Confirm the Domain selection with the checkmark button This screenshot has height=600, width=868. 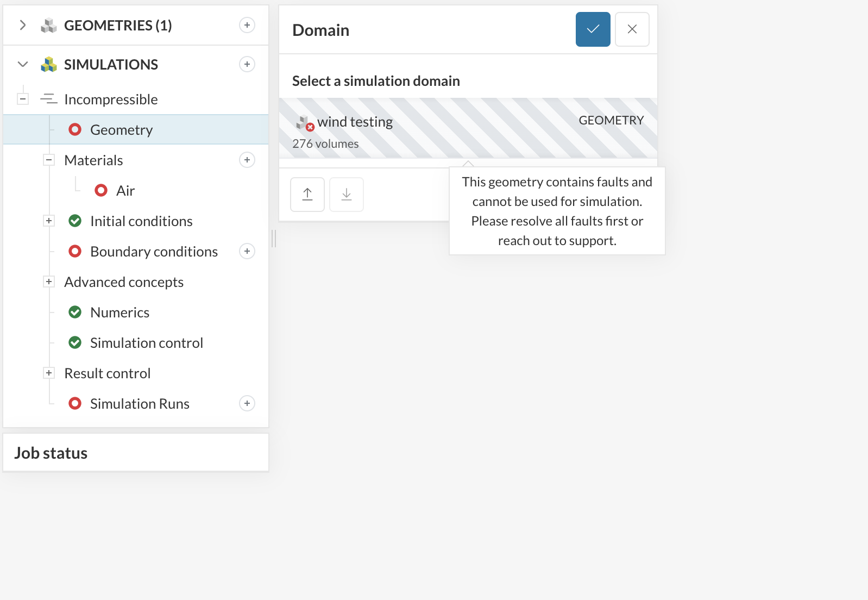pos(593,29)
